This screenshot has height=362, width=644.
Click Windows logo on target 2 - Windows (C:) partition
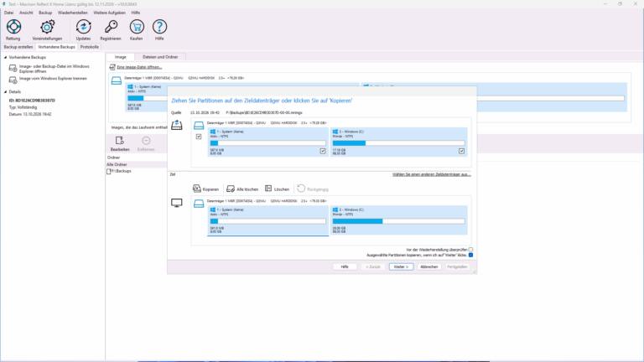pos(335,209)
